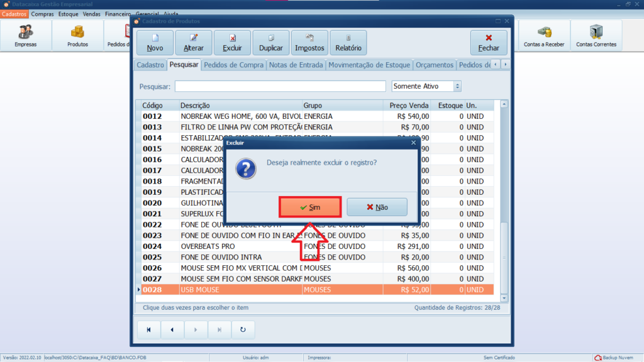This screenshot has height=362, width=644.
Task: Open Contas a Receber icon
Action: pos(544,36)
